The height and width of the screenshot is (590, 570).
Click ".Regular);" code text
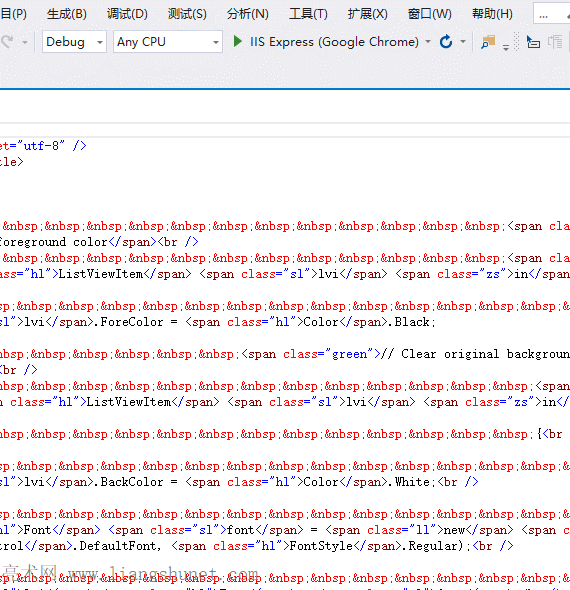pos(436,546)
